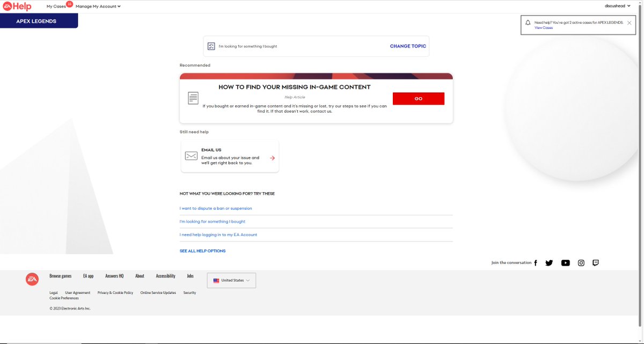Open Accessibility footer link

(166, 276)
